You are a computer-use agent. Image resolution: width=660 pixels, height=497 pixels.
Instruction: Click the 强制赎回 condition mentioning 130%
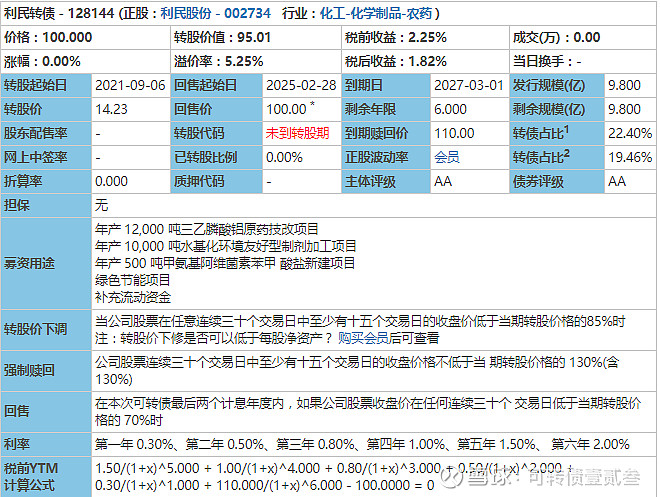[x=357, y=371]
